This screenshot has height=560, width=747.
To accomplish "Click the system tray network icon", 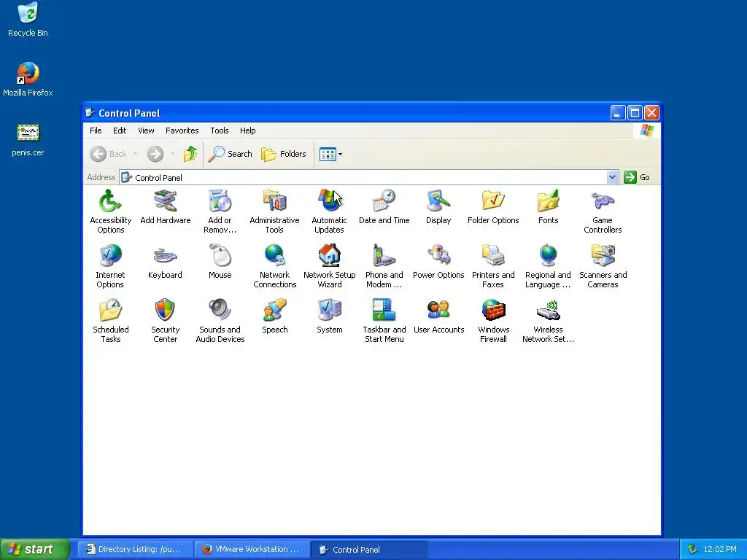I will [x=693, y=549].
